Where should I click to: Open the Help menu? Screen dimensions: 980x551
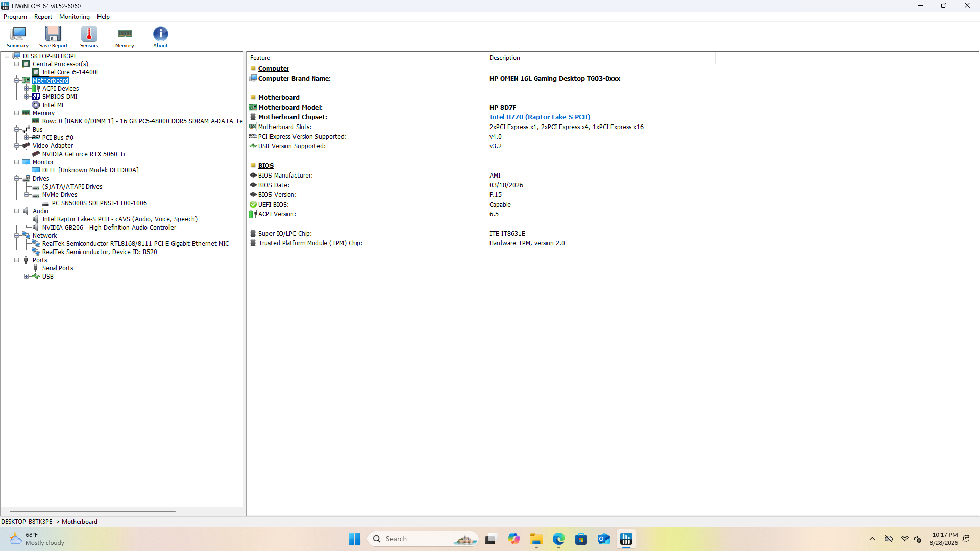coord(103,17)
